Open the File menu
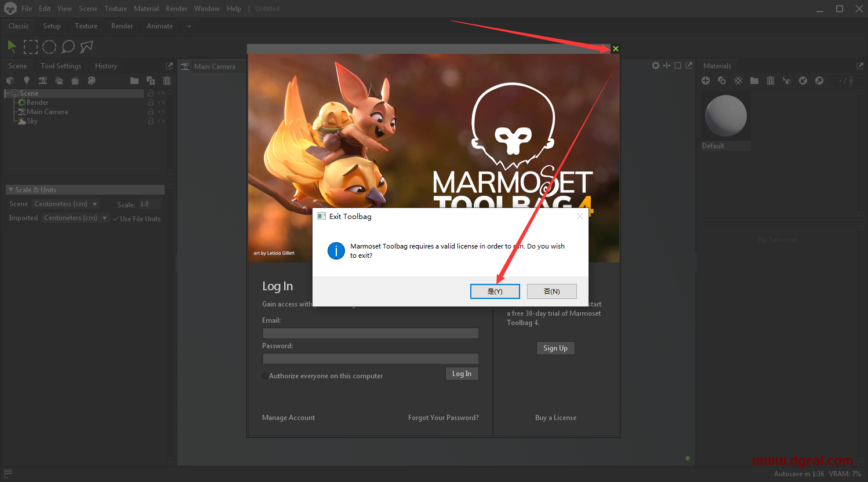868x482 pixels. pyautogui.click(x=27, y=9)
